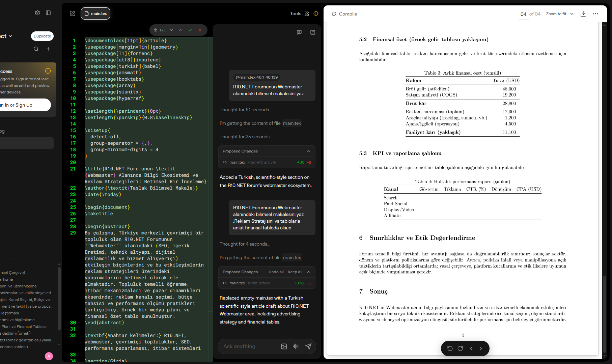The height and width of the screenshot is (364, 612).
Task: Click editor line number 21
Action: click(x=73, y=169)
